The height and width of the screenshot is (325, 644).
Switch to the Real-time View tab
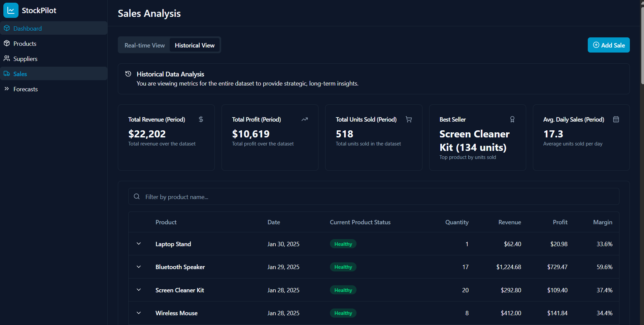coord(144,45)
